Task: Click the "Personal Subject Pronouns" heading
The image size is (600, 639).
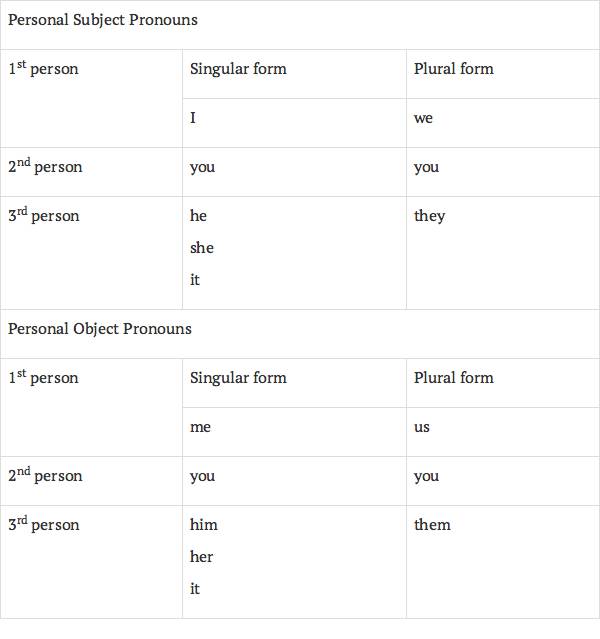Action: coord(103,20)
